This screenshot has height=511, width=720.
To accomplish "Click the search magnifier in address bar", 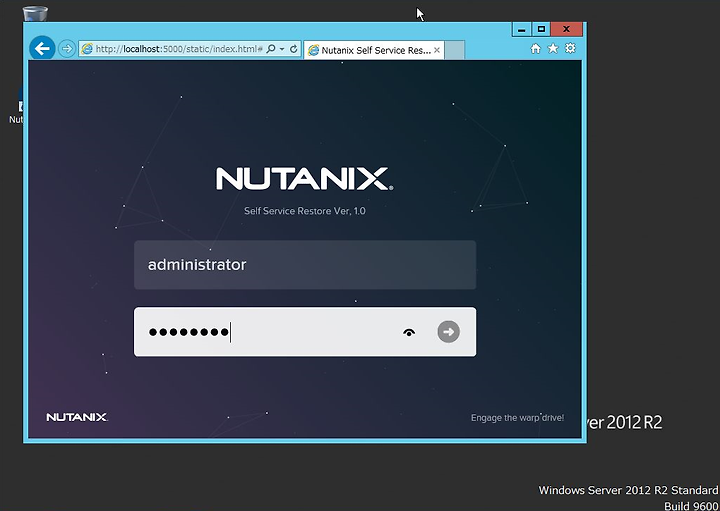I will click(271, 49).
